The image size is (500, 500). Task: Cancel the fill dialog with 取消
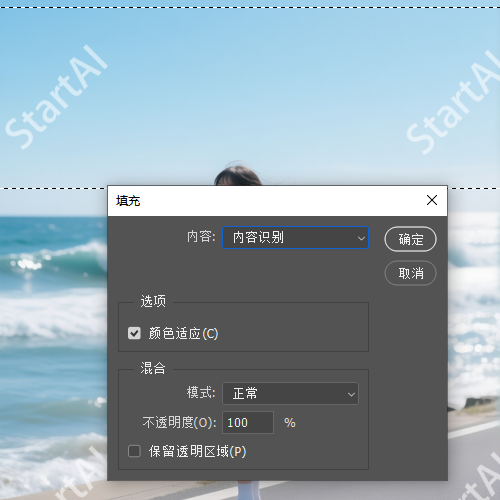410,273
